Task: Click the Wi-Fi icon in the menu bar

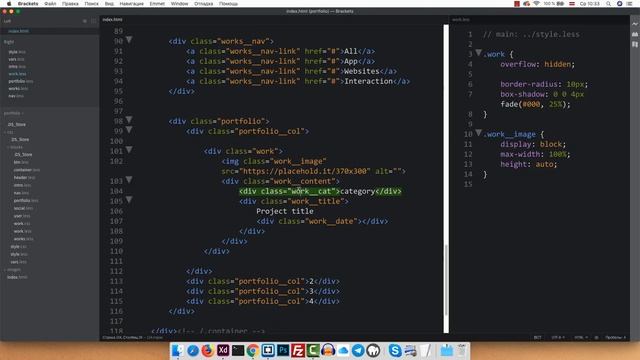Action: [536, 4]
